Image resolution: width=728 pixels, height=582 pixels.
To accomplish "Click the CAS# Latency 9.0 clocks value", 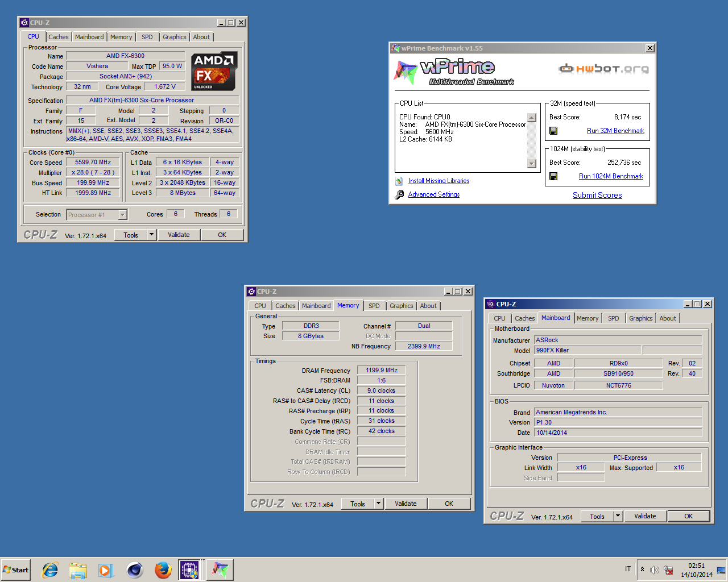I will [381, 390].
